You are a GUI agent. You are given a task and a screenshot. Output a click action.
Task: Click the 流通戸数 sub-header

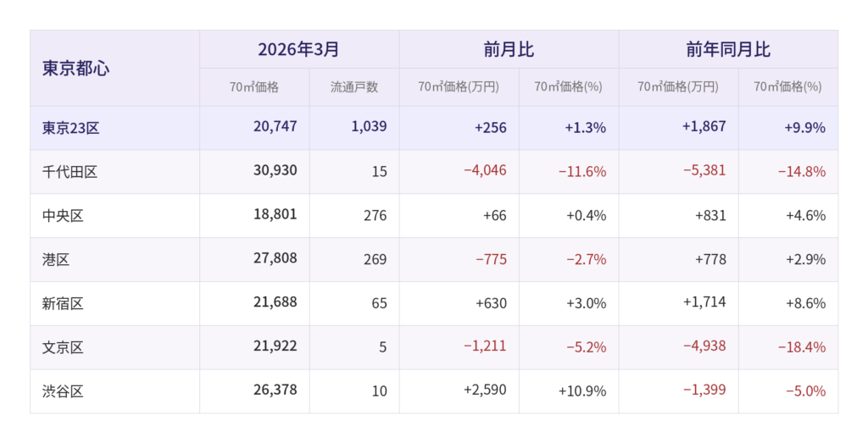coord(353,87)
